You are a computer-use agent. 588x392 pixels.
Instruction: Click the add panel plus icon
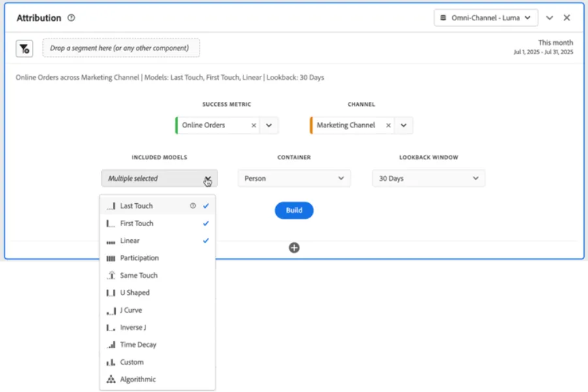pos(294,248)
